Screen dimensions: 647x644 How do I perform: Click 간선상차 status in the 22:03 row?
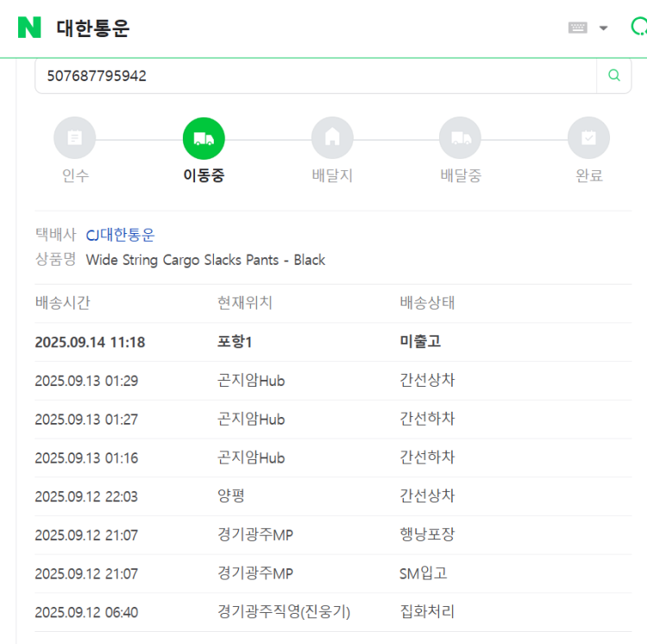point(427,496)
